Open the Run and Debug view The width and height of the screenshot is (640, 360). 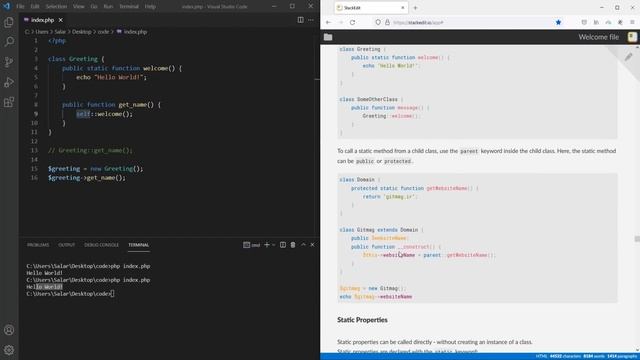[x=9, y=82]
